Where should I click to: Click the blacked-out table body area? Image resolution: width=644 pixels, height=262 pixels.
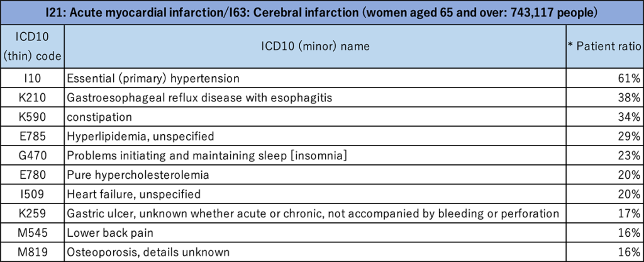point(321,164)
